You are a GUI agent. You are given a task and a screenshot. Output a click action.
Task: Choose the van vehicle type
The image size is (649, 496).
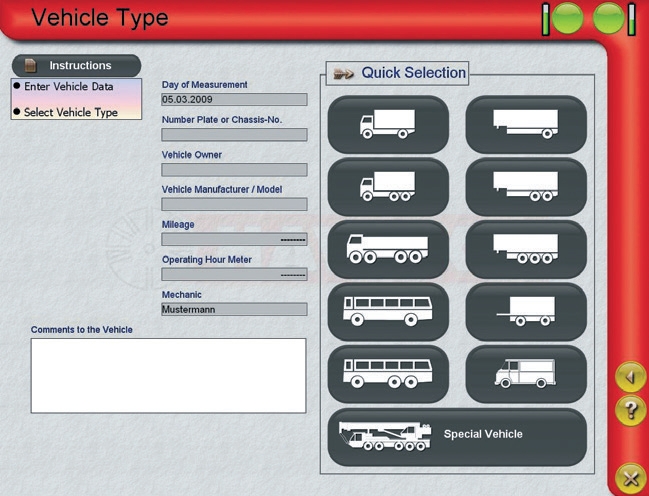tap(526, 372)
